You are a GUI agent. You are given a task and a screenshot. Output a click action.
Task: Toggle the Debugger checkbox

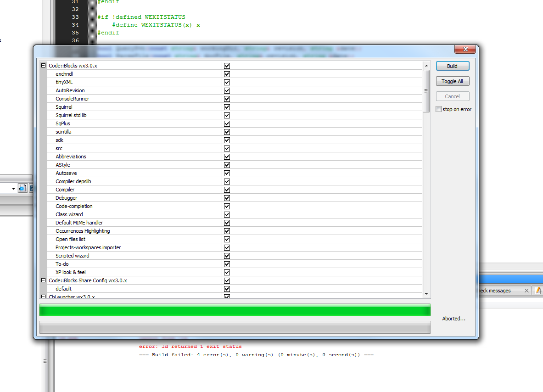tap(227, 198)
